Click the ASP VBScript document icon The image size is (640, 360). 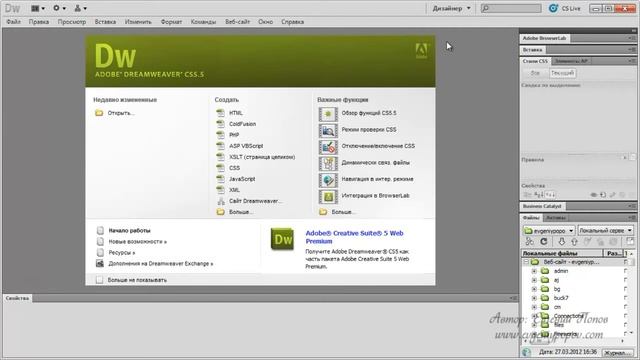(220, 146)
